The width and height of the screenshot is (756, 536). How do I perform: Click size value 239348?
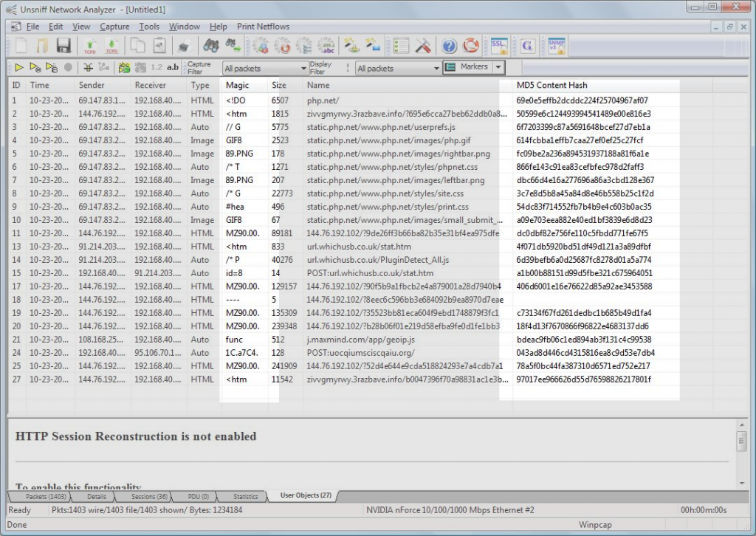284,326
